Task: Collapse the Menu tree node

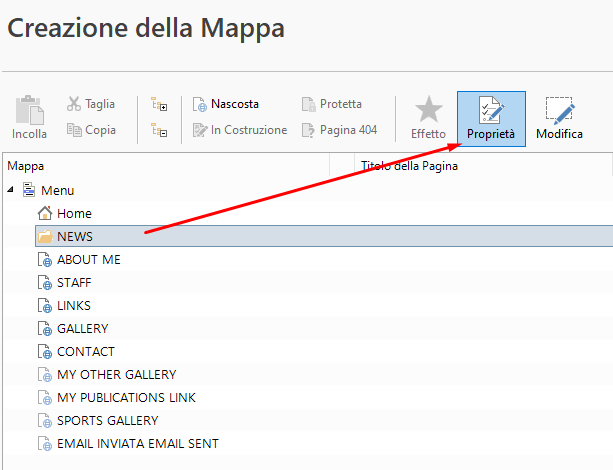Action: (11, 191)
